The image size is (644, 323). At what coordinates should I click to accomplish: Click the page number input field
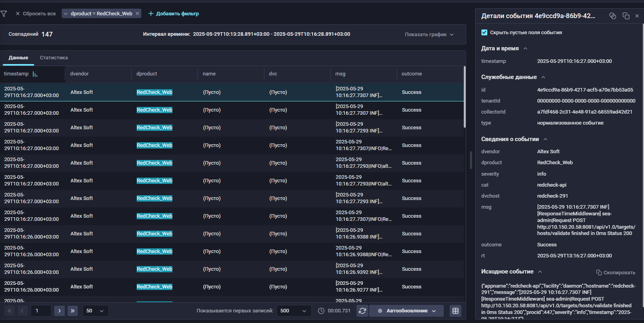click(41, 311)
